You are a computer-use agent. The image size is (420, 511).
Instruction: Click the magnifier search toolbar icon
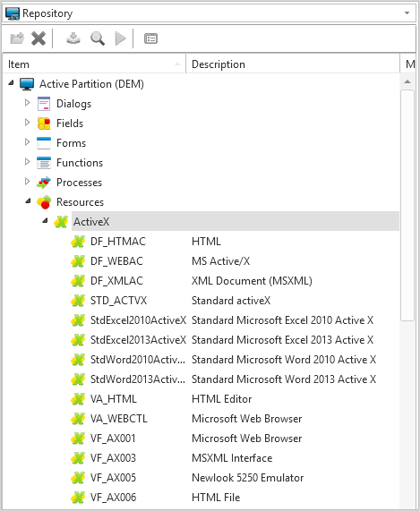point(98,38)
